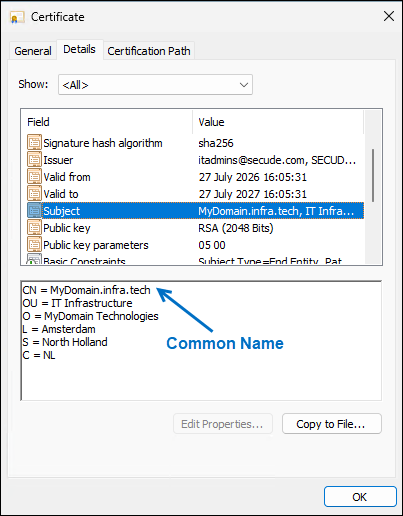
Task: Click the 27 July 2026 16:05:31 value
Action: click(253, 177)
